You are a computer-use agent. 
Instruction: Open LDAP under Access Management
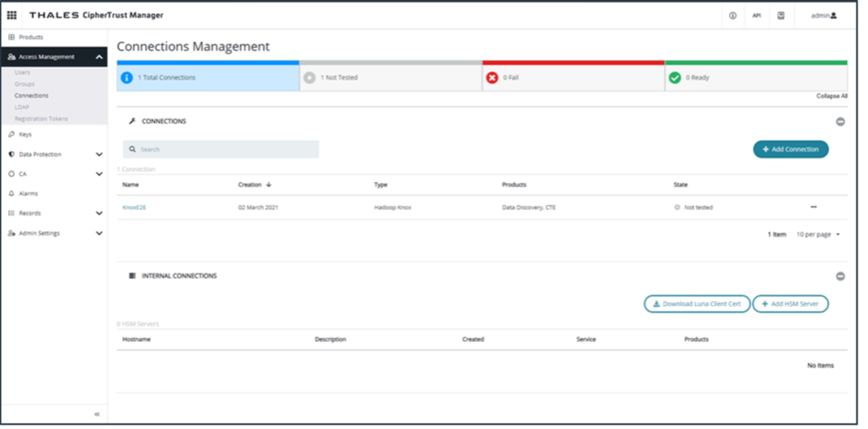coord(21,106)
